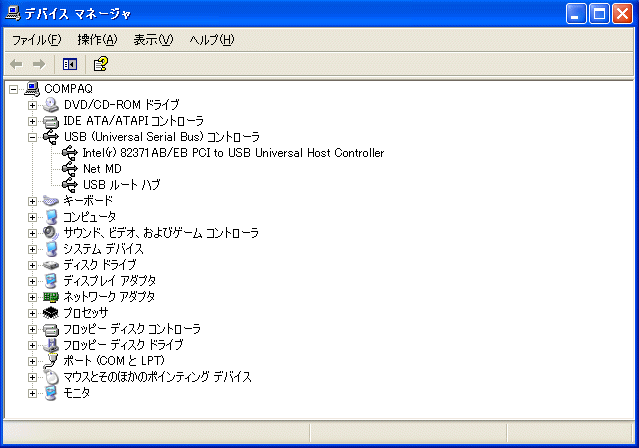
Task: Click the モニタ monitor icon
Action: pyautogui.click(x=51, y=393)
